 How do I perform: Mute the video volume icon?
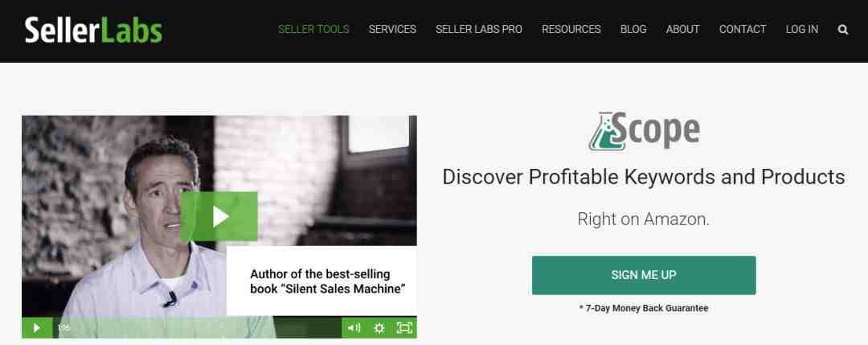354,328
